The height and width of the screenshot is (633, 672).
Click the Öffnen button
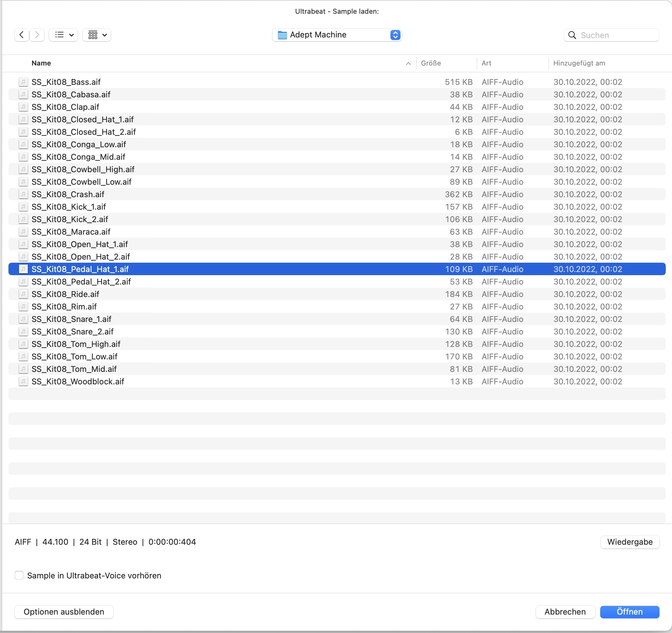tap(629, 612)
